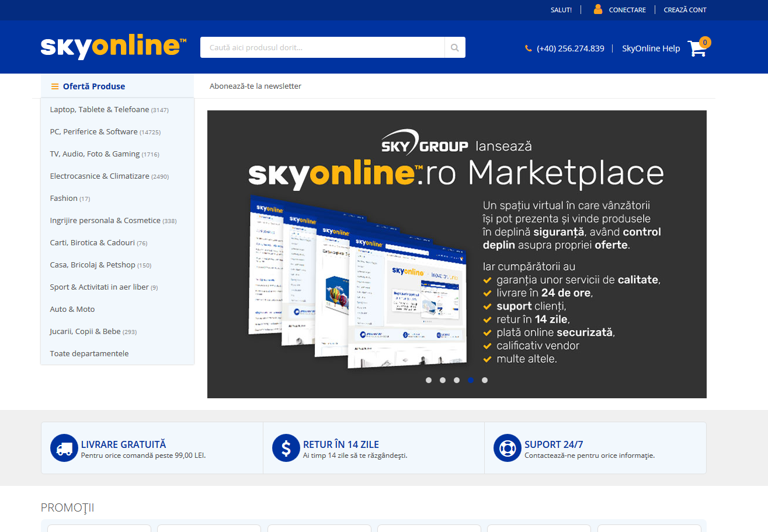Click the Livrare Gratuită heading
The width and height of the screenshot is (768, 532).
124,444
